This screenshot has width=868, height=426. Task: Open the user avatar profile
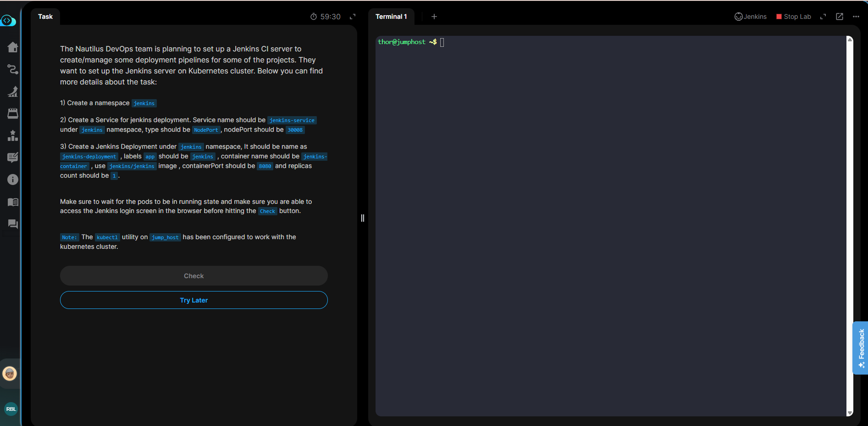point(10,373)
